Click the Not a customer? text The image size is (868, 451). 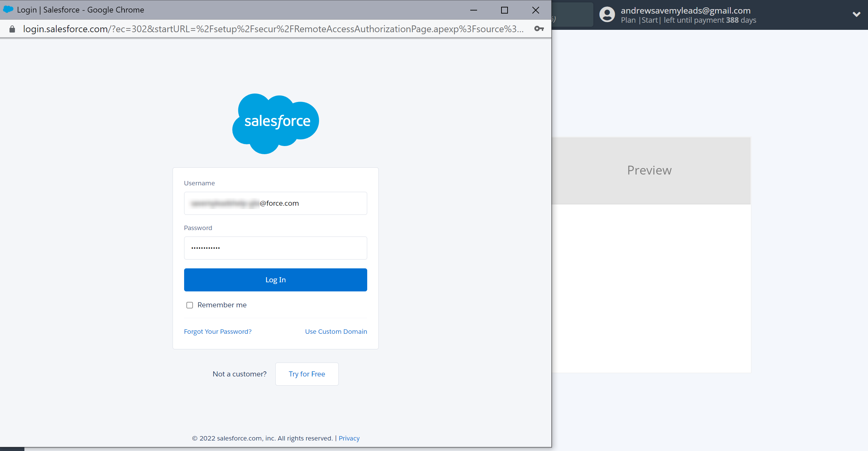[x=240, y=374]
